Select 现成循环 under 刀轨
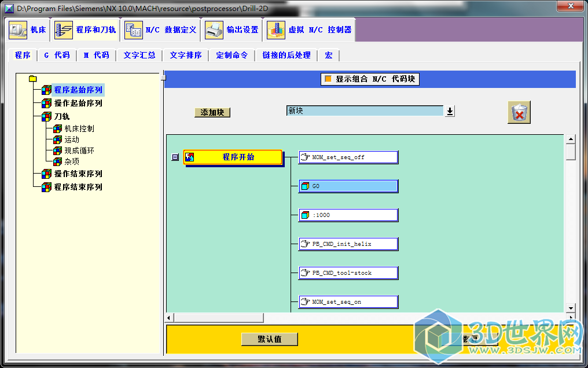The height and width of the screenshot is (368, 588). coord(79,150)
